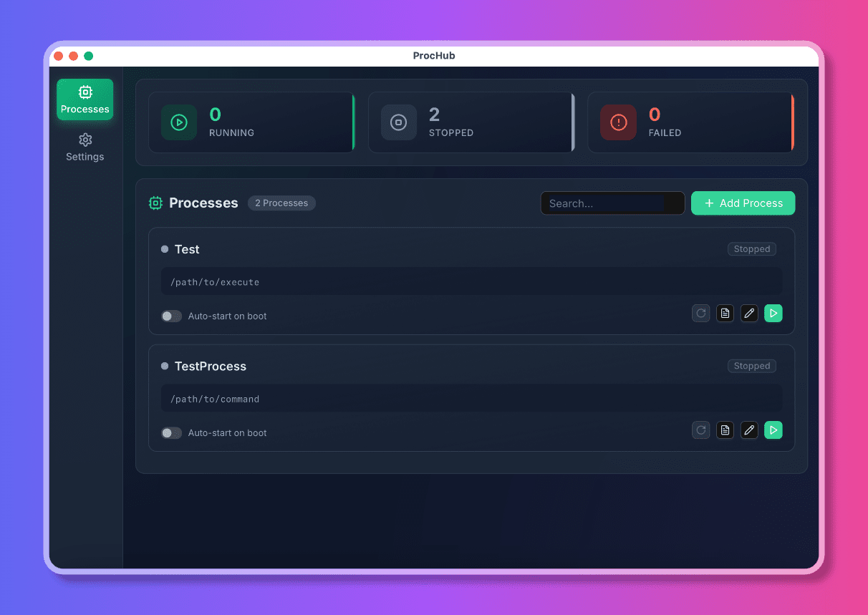Click the stop square icon on Stopped card
This screenshot has height=615, width=868.
[399, 122]
